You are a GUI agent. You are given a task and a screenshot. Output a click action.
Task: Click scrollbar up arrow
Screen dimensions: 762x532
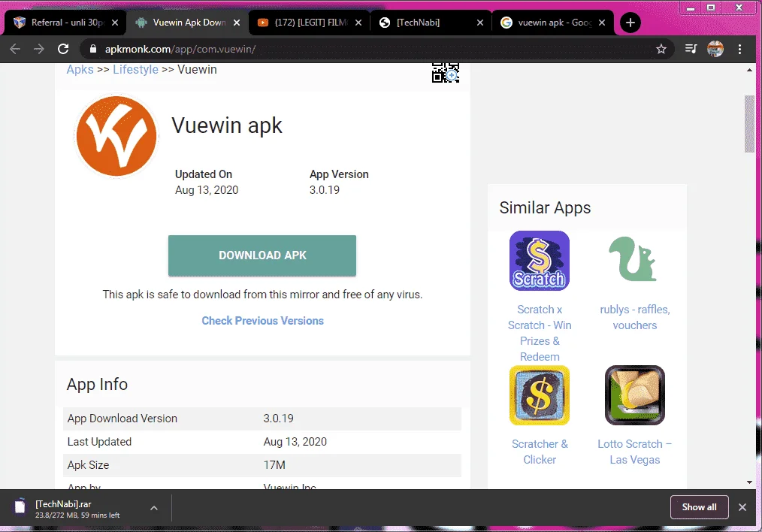click(749, 70)
